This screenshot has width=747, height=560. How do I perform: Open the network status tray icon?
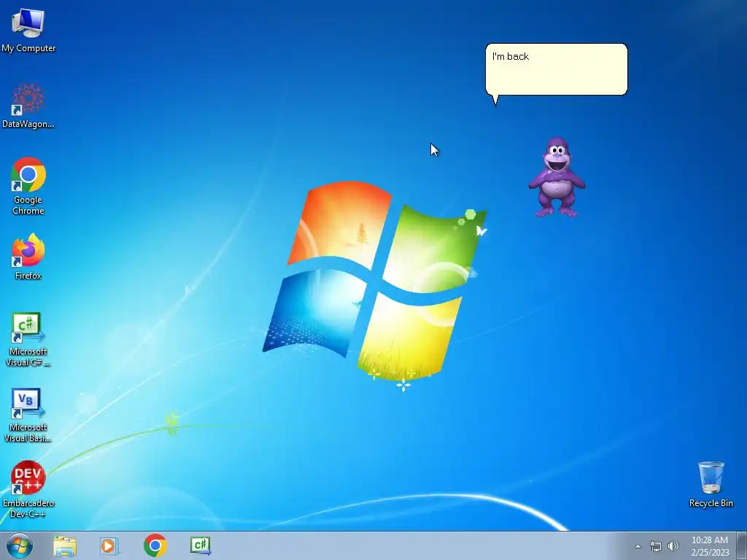(x=656, y=546)
